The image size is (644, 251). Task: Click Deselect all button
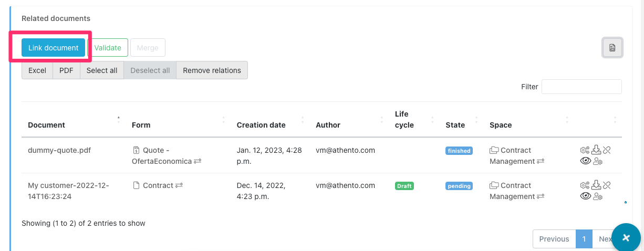click(x=150, y=70)
